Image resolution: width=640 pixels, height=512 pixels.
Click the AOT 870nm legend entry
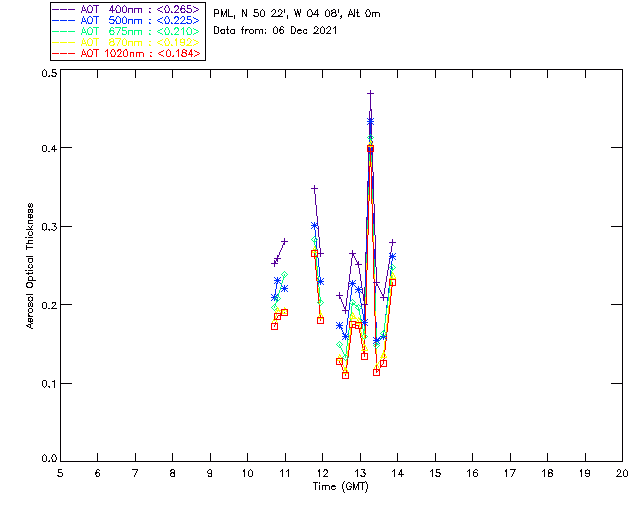tap(126, 42)
